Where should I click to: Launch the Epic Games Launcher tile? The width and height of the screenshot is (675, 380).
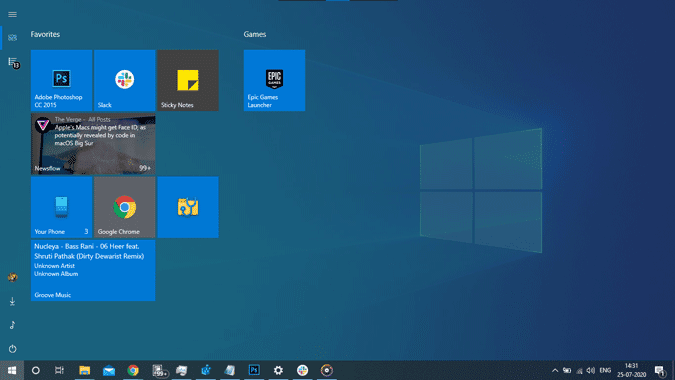[x=274, y=80]
